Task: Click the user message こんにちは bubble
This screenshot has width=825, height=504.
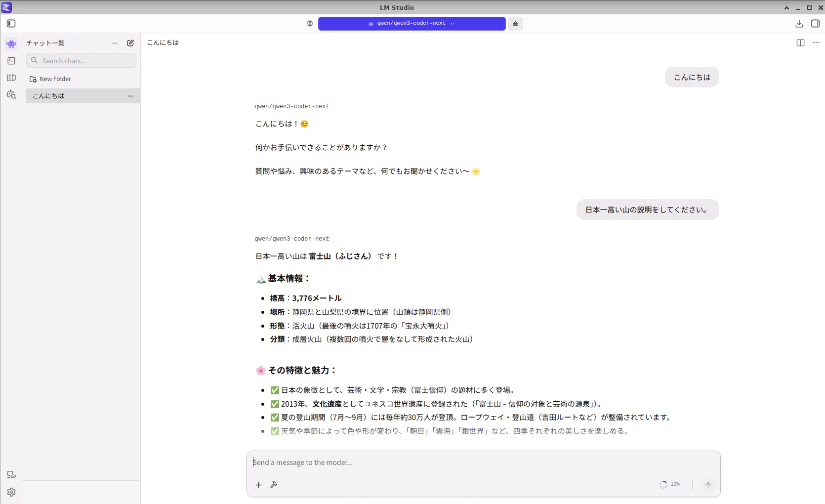Action: [692, 77]
